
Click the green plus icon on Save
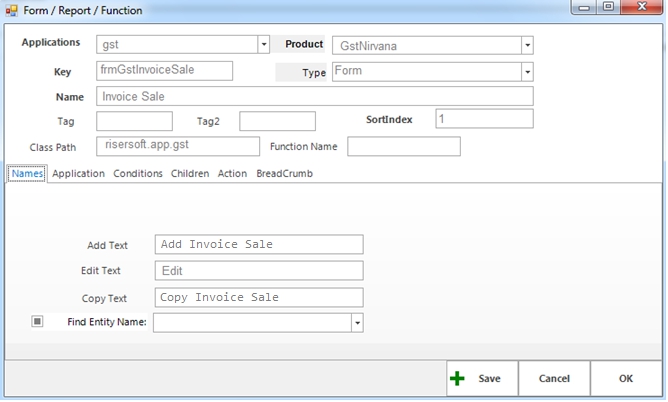[x=457, y=378]
